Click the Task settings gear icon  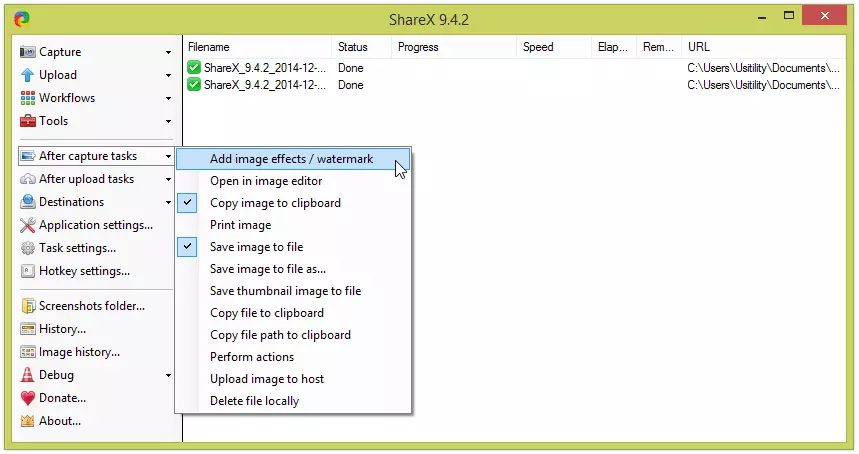point(27,248)
